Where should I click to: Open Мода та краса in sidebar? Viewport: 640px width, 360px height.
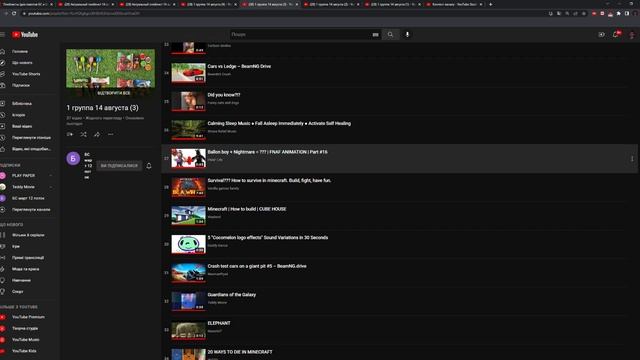(x=26, y=269)
